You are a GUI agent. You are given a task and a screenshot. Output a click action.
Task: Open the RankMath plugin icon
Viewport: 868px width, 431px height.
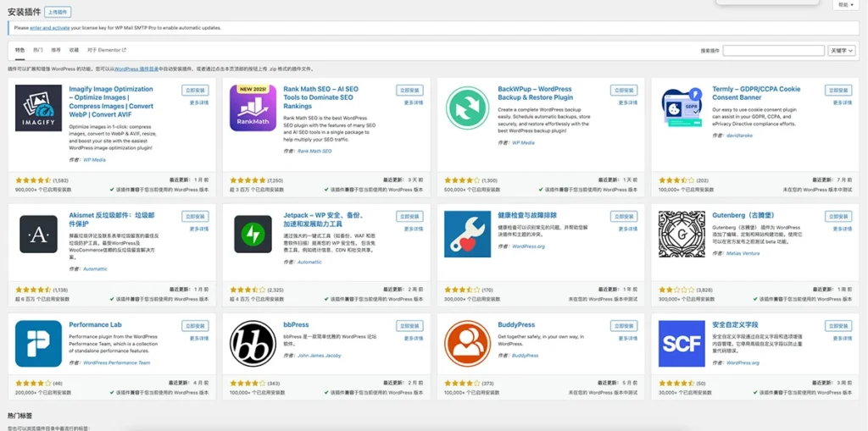tap(253, 108)
